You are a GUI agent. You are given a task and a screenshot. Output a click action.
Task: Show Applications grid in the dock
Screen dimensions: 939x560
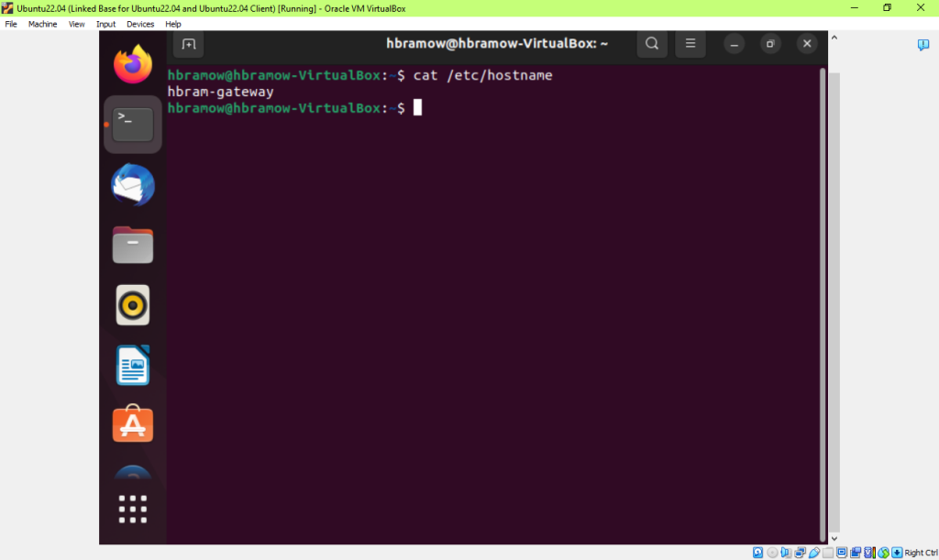coord(133,510)
